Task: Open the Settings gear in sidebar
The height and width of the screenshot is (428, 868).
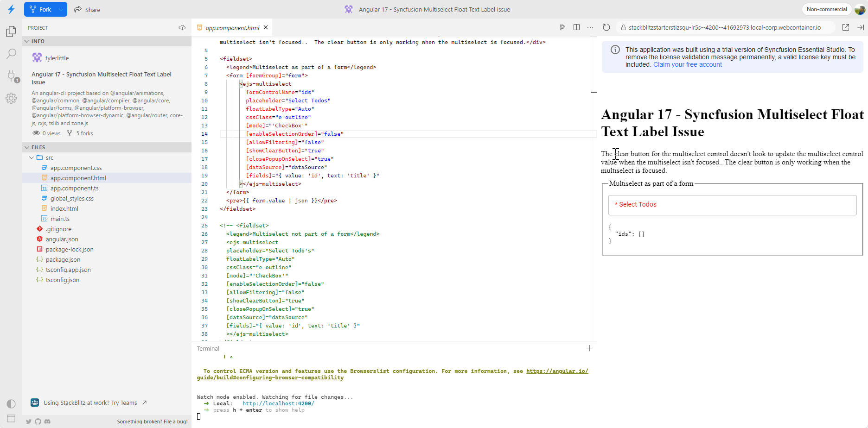Action: pos(11,98)
